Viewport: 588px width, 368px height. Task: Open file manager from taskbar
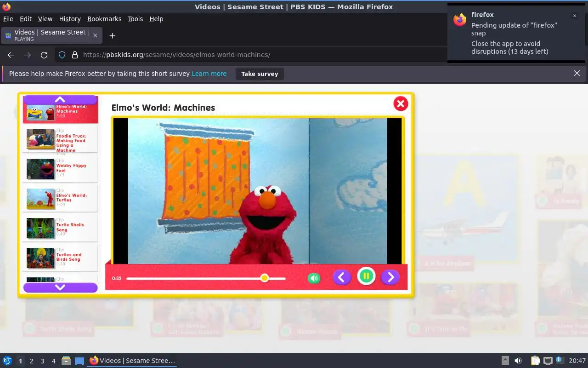[x=66, y=361]
